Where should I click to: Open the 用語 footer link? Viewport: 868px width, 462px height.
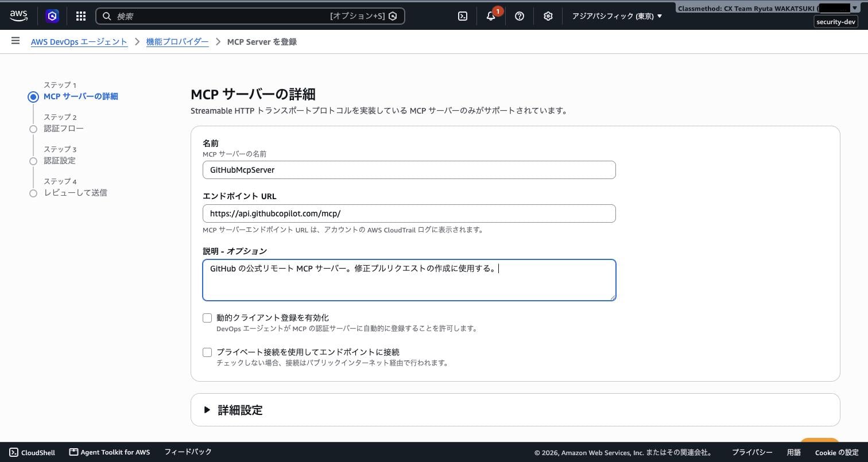[794, 452]
